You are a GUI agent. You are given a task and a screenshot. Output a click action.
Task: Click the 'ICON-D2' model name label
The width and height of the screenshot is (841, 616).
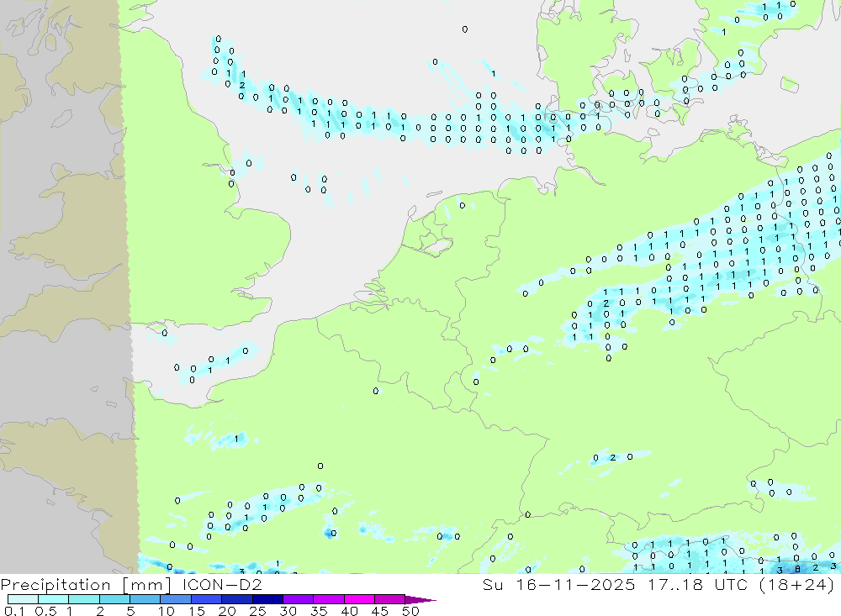(x=222, y=584)
